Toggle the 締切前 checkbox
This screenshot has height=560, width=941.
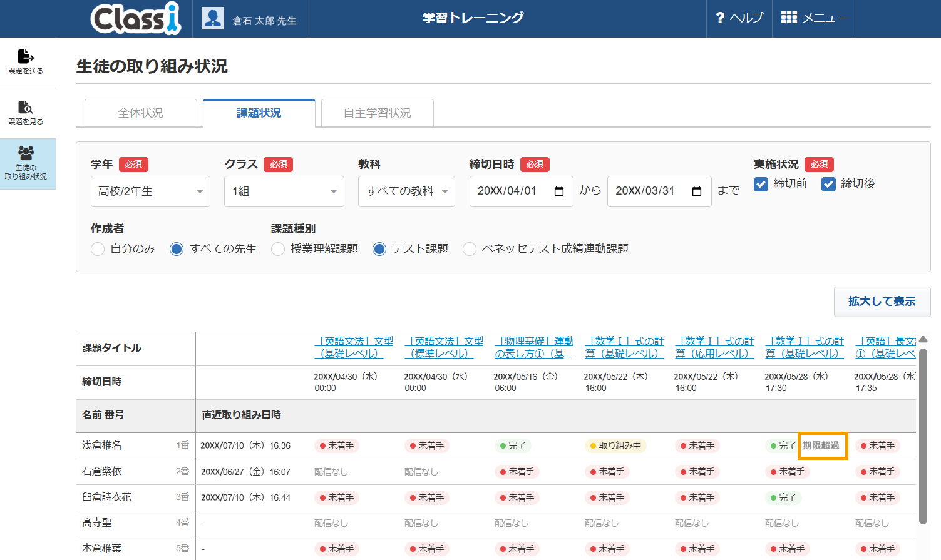761,184
